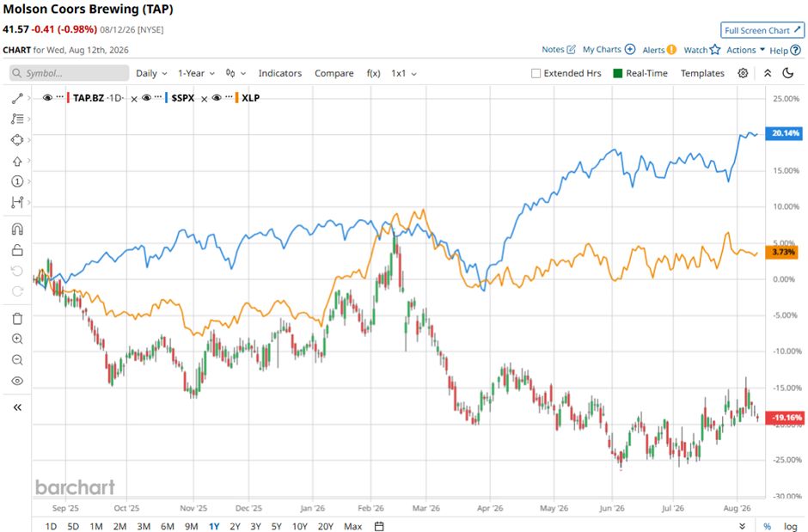This screenshot has height=532, width=808.
Task: Select the trend line drawing tool
Action: pyautogui.click(x=17, y=98)
